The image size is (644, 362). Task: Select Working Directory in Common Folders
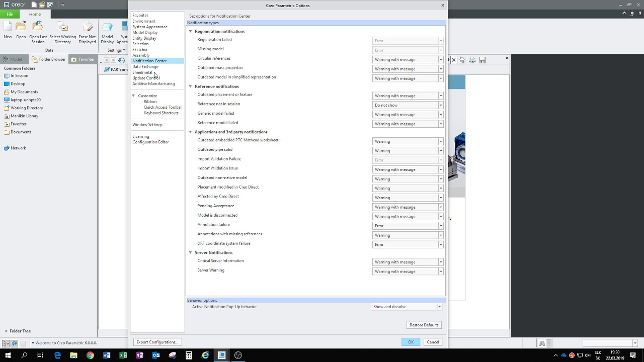pyautogui.click(x=27, y=108)
